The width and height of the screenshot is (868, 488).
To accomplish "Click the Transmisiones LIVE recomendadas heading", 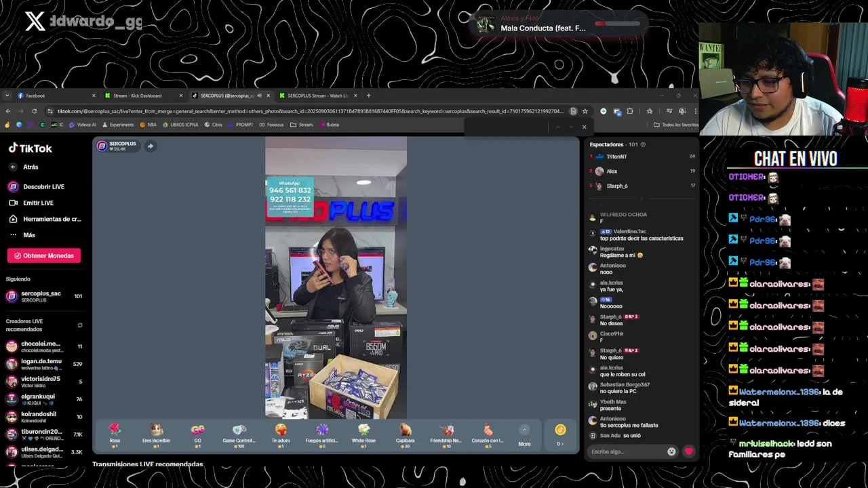I will coord(148,464).
